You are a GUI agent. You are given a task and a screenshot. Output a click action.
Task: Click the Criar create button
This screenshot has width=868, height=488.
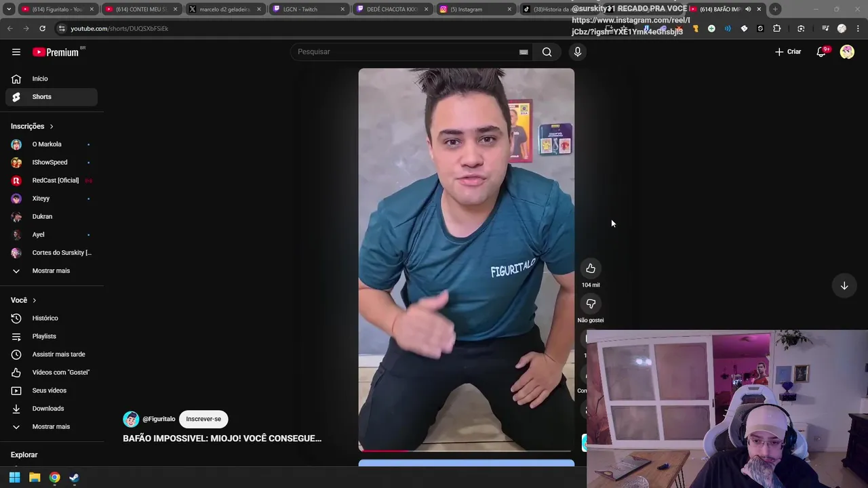788,52
